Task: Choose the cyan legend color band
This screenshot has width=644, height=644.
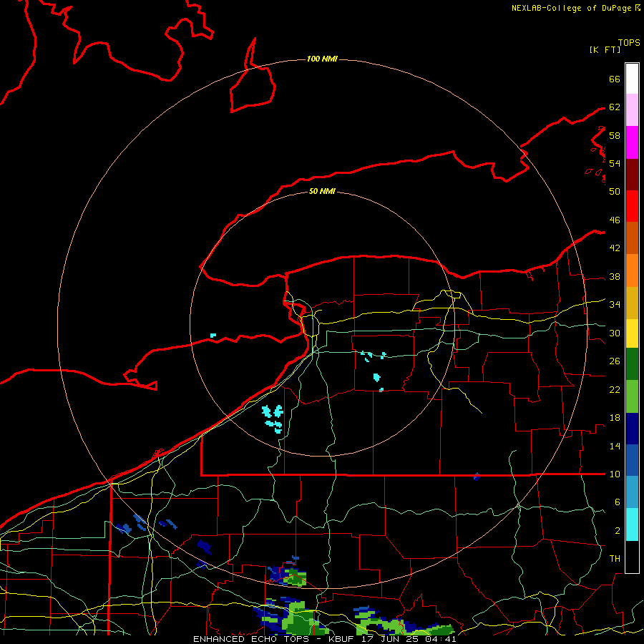Action: pyautogui.click(x=632, y=525)
